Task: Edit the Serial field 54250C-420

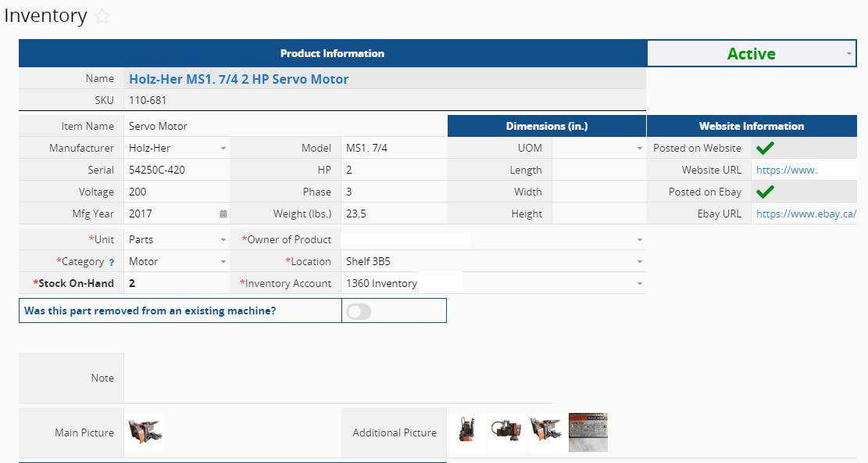Action: tap(177, 170)
